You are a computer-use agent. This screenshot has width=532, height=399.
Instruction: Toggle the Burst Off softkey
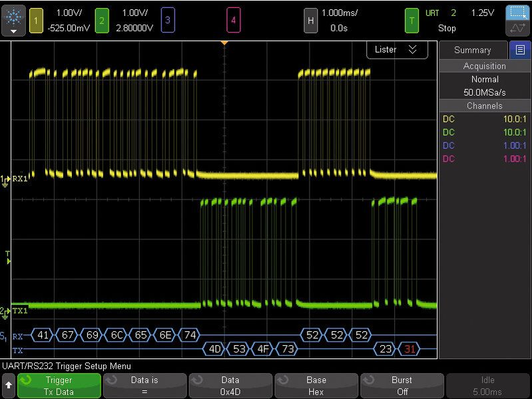401,386
